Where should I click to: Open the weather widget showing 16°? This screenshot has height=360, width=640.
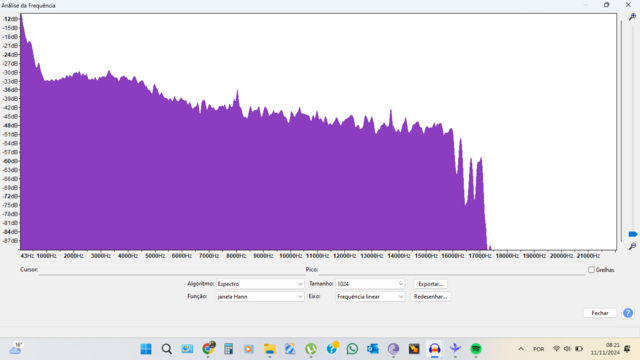pyautogui.click(x=16, y=348)
